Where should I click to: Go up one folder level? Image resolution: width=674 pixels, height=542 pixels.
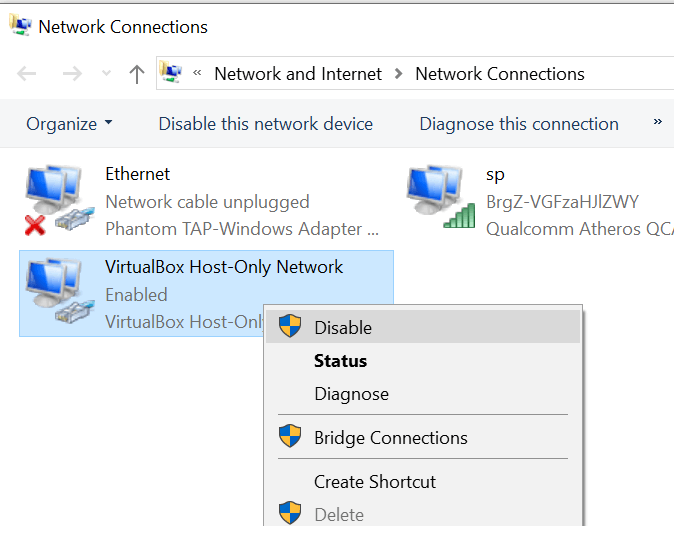point(137,74)
